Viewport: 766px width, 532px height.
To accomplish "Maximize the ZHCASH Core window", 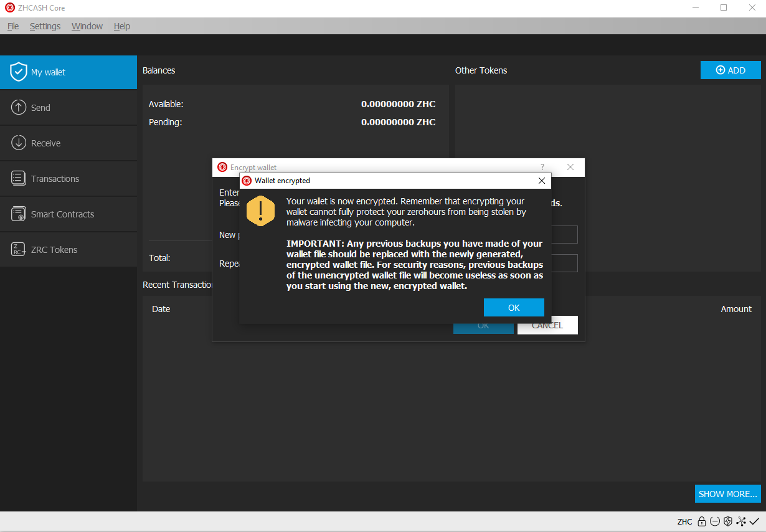I will [724, 8].
